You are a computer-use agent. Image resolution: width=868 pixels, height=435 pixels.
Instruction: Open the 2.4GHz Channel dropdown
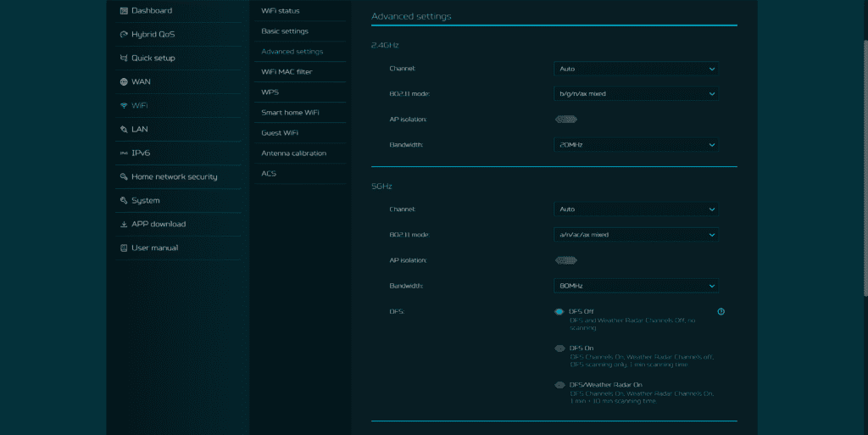click(636, 69)
